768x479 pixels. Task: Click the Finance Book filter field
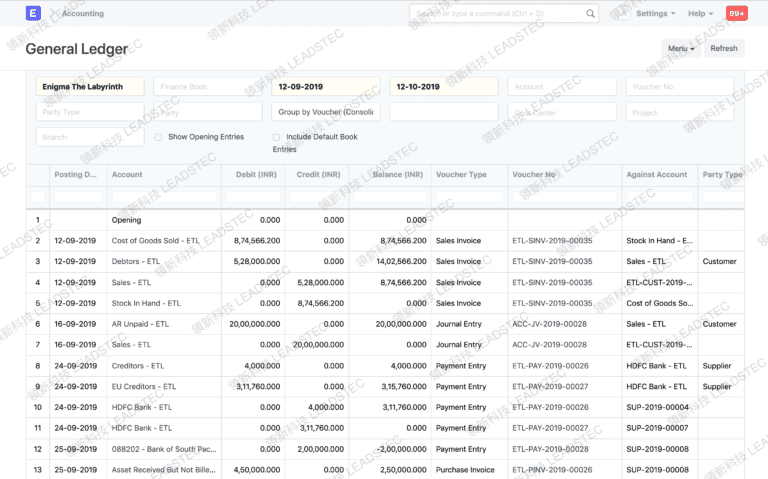pos(208,87)
